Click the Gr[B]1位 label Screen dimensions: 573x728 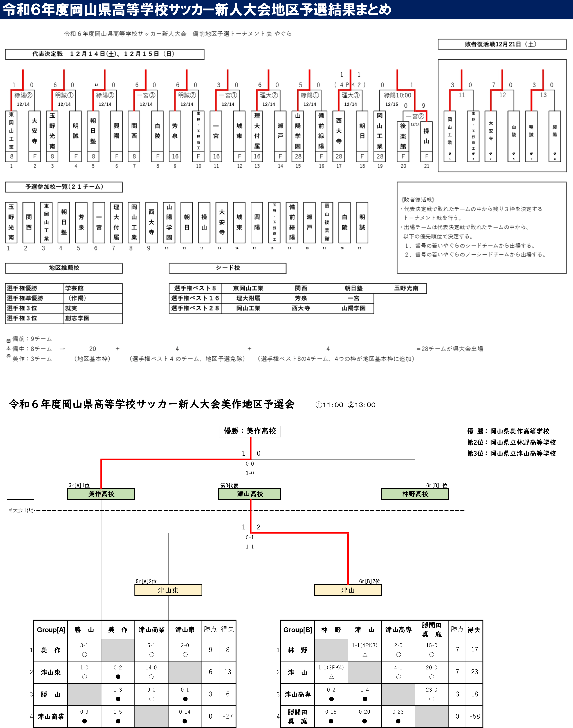tap(437, 486)
